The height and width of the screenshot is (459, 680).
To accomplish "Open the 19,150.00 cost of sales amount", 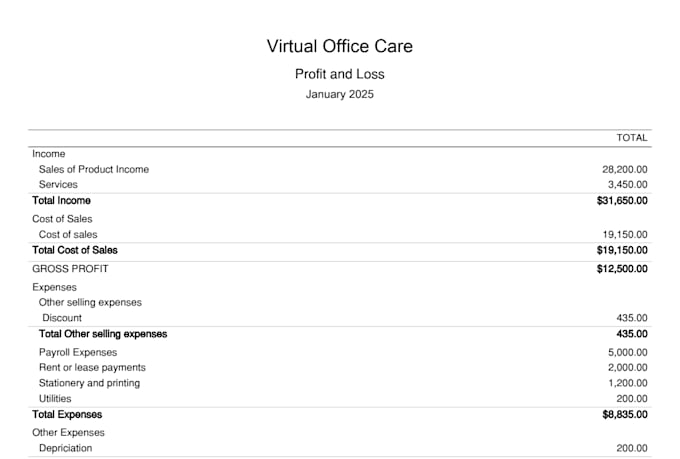I will tap(625, 235).
